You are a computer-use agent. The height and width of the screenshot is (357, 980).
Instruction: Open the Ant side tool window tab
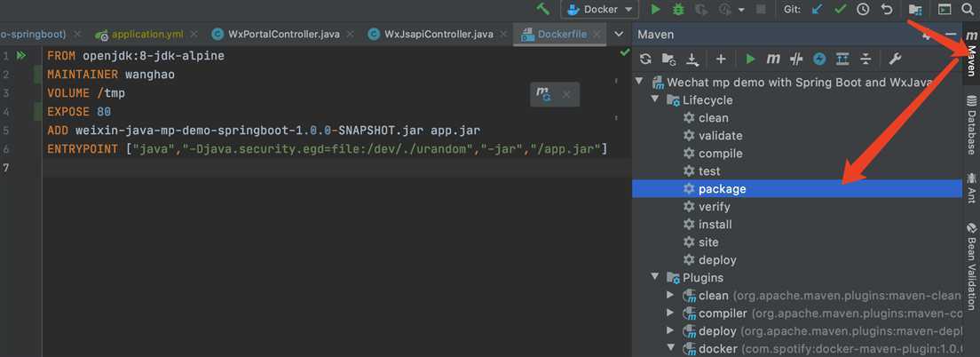point(971,188)
